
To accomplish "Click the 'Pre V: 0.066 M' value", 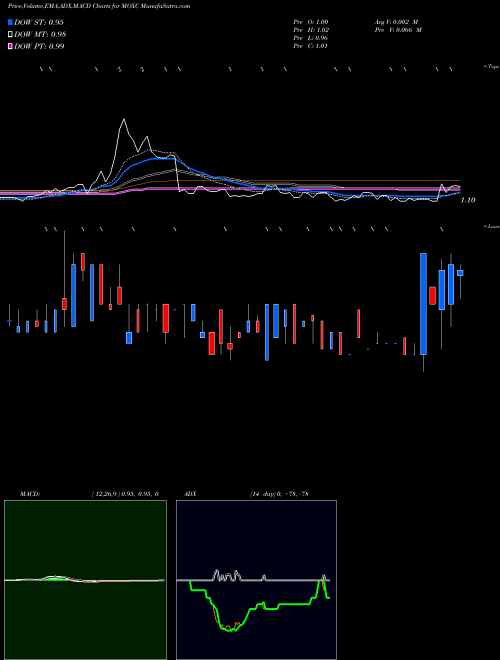I will click(x=398, y=30).
